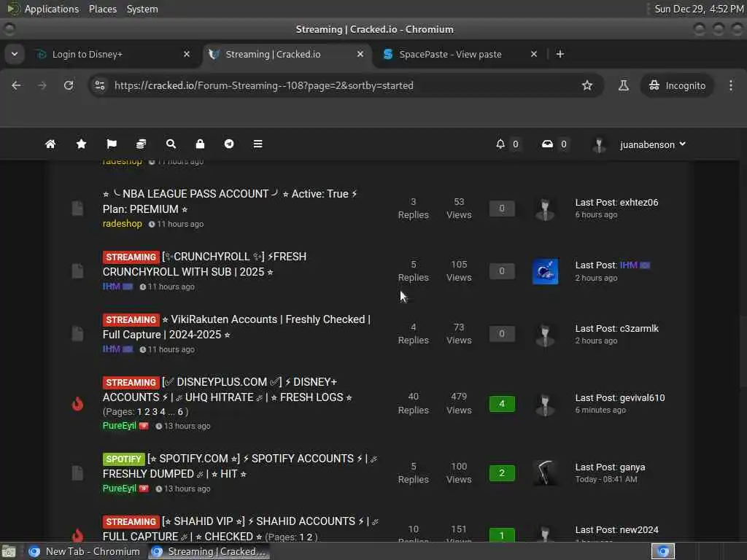The height and width of the screenshot is (560, 747).
Task: Open NBA LEAGUE PASS ACCOUNT thread
Action: (x=230, y=201)
